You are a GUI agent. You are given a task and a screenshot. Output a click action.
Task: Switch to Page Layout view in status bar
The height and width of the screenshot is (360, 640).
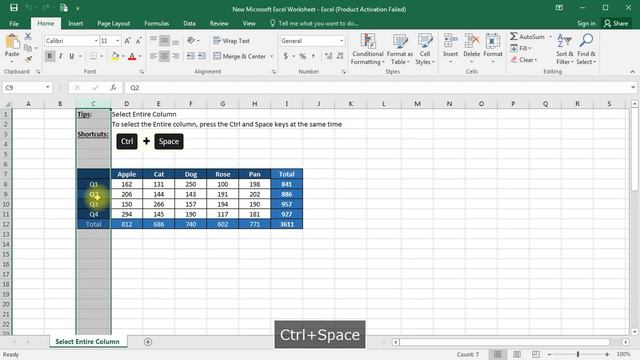point(517,354)
